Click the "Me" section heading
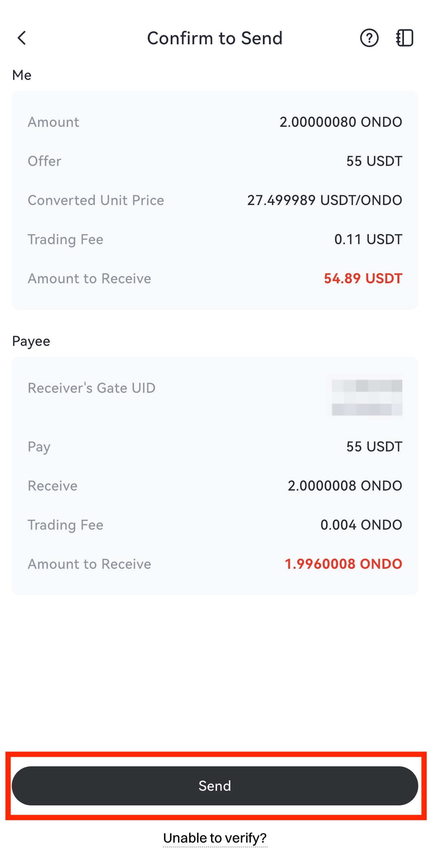Viewport: 430px width, 868px height. pos(21,75)
